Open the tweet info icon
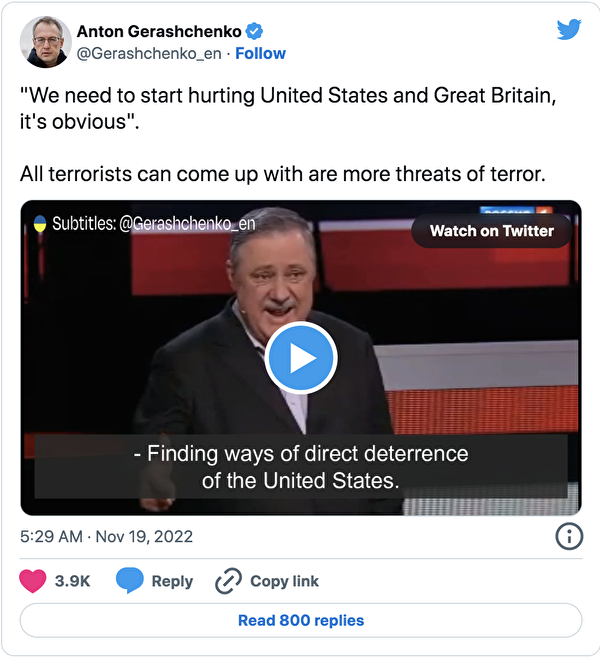 [x=568, y=537]
